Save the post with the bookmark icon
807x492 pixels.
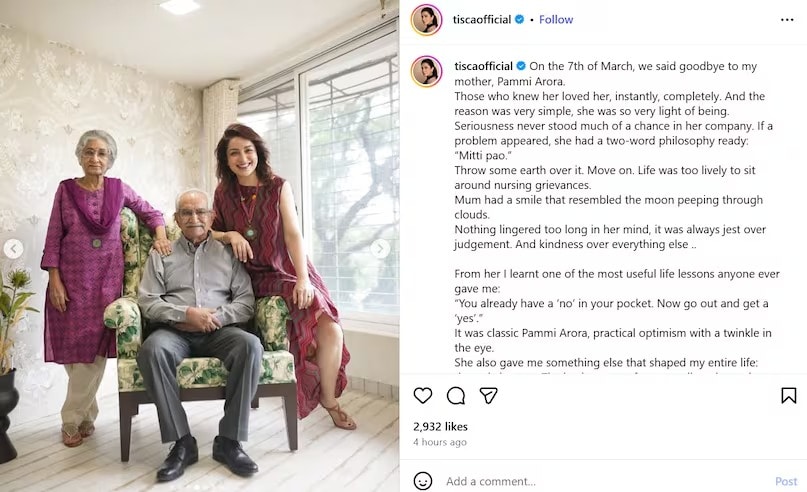click(x=788, y=395)
